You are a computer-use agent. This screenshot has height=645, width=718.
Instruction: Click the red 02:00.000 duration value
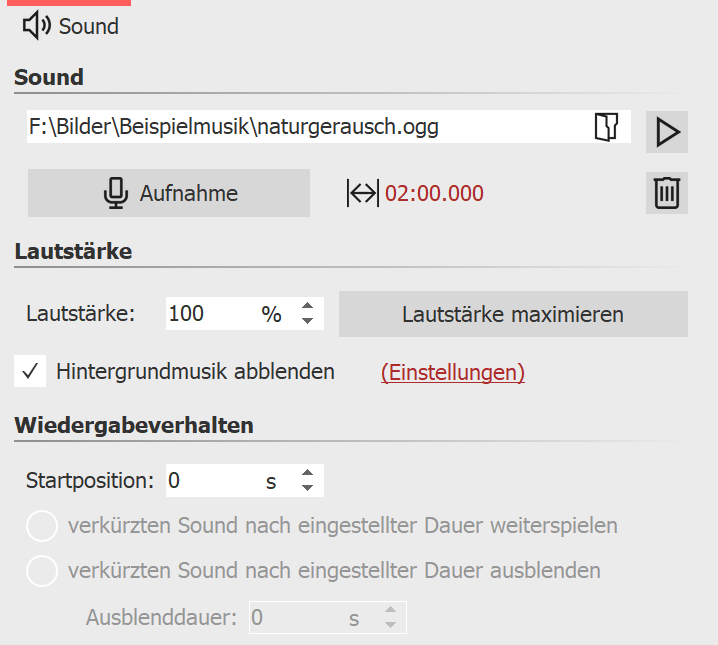click(434, 193)
